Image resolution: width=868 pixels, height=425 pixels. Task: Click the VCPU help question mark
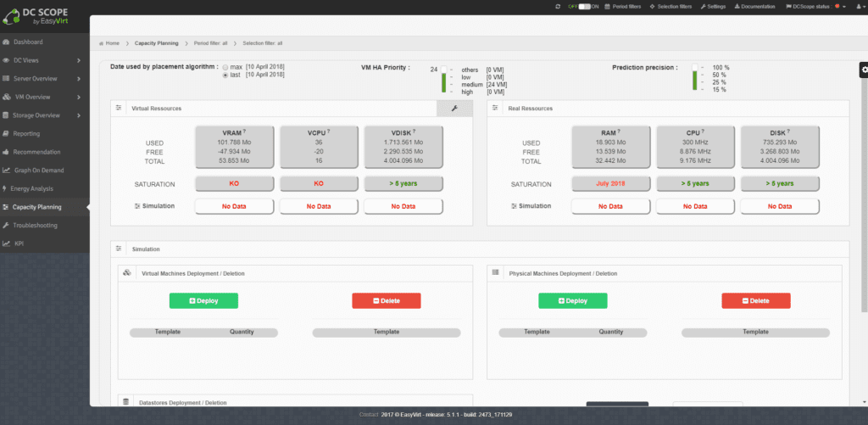click(328, 131)
